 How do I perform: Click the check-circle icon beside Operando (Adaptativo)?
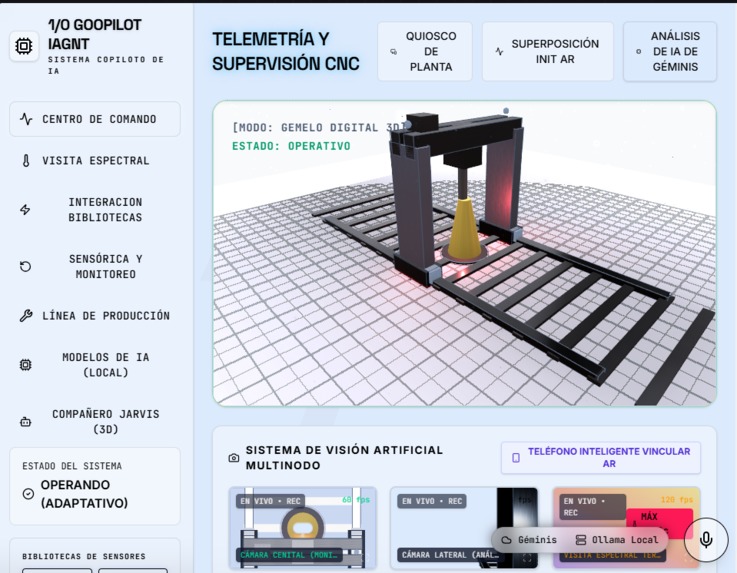(x=28, y=494)
